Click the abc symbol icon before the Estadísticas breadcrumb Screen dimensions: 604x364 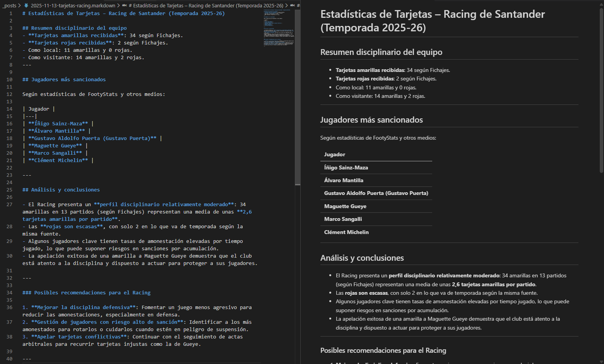point(125,5)
